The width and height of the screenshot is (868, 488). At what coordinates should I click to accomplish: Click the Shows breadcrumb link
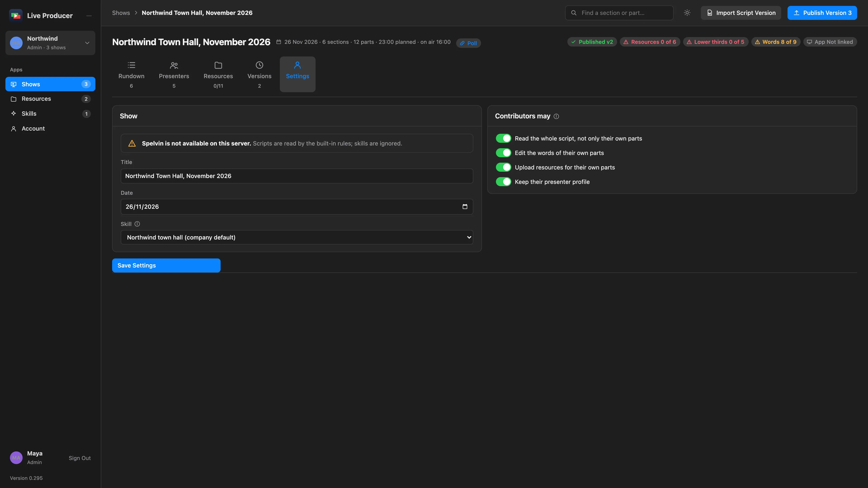click(121, 13)
